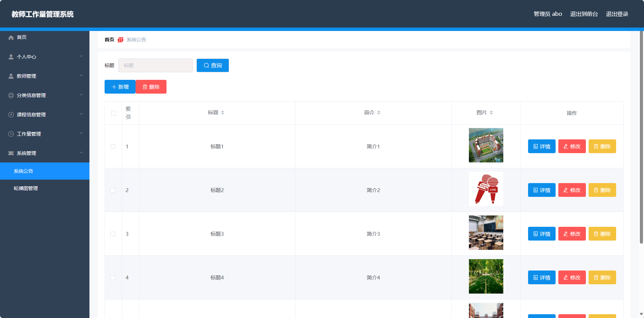This screenshot has width=644, height=318.
Task: Open the classroom thumbnail in row 3
Action: click(x=486, y=233)
